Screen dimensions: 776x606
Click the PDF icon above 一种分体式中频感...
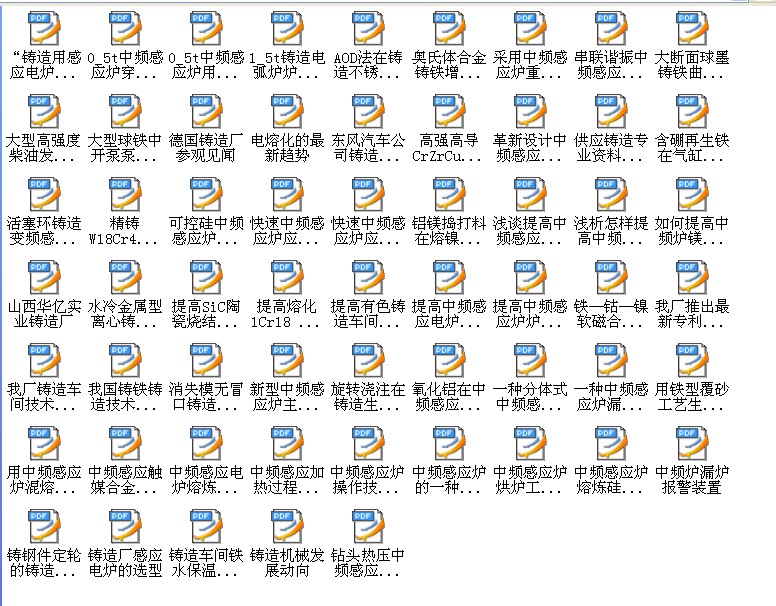tap(530, 360)
